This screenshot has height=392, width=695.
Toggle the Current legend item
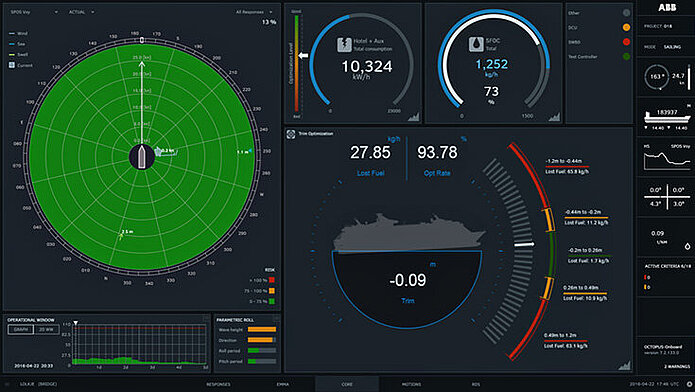click(21, 65)
